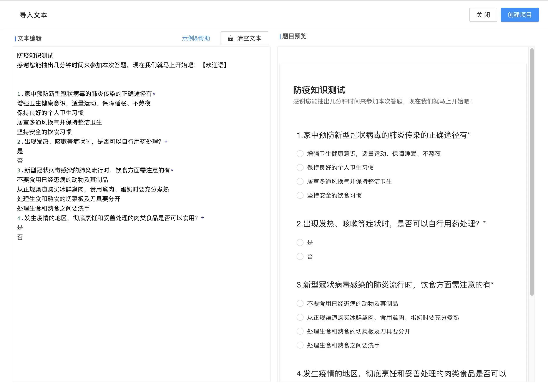Select 是 for question 2
The image size is (548, 392).
[x=300, y=243]
